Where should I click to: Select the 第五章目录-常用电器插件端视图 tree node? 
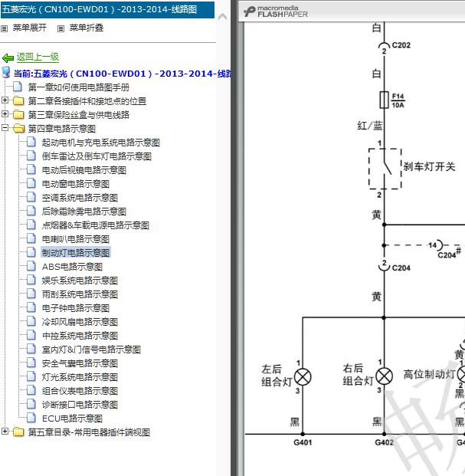click(x=89, y=432)
